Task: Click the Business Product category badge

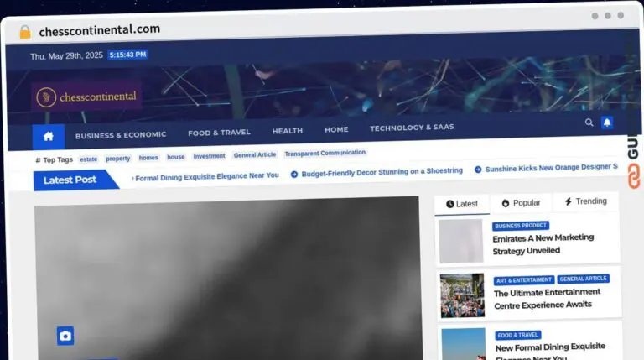Action: click(521, 226)
